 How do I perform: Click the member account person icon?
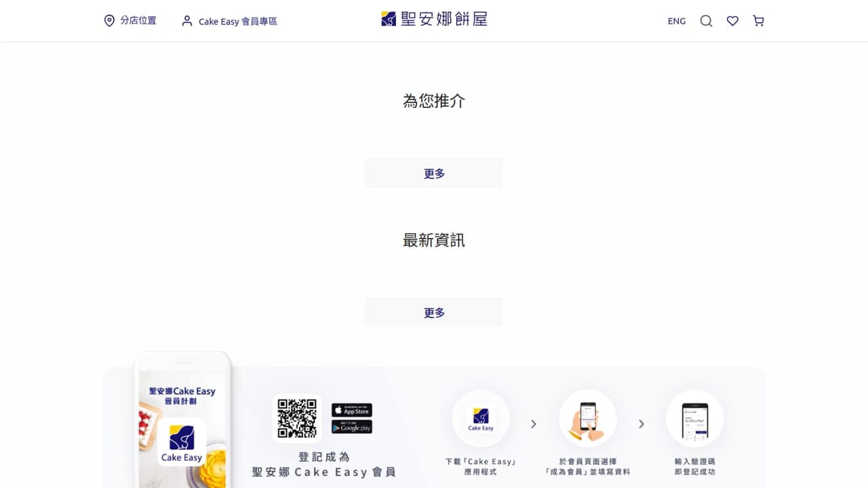[187, 21]
